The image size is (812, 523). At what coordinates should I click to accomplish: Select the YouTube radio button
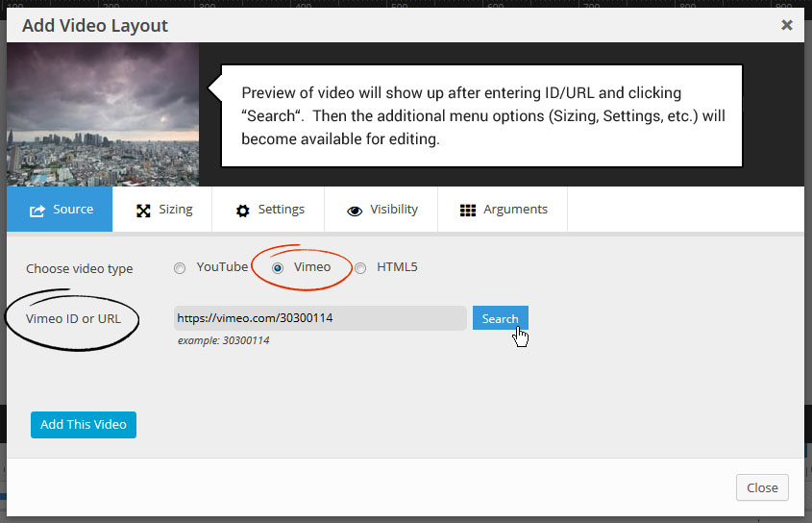[x=180, y=268]
